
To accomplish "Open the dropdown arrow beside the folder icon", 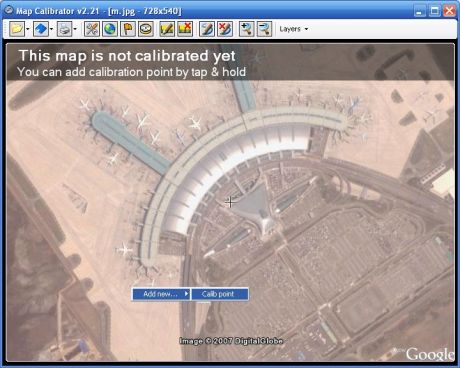I will [28, 29].
